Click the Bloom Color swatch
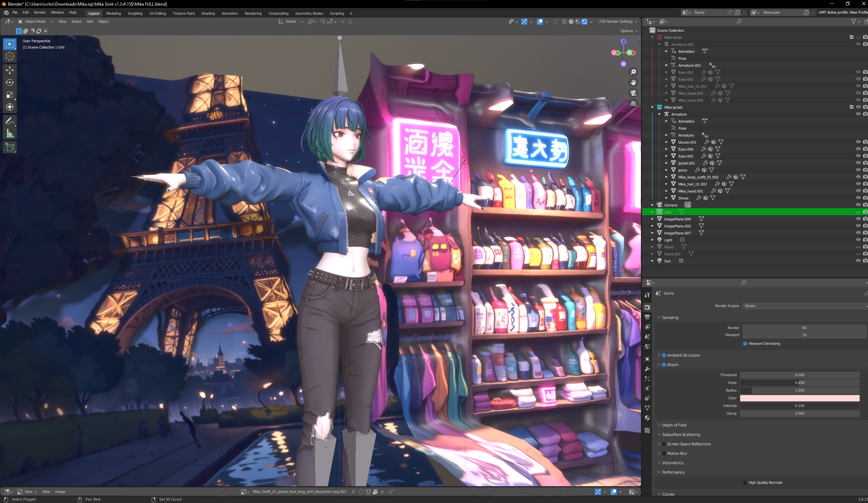The height and width of the screenshot is (503, 868). (799, 398)
